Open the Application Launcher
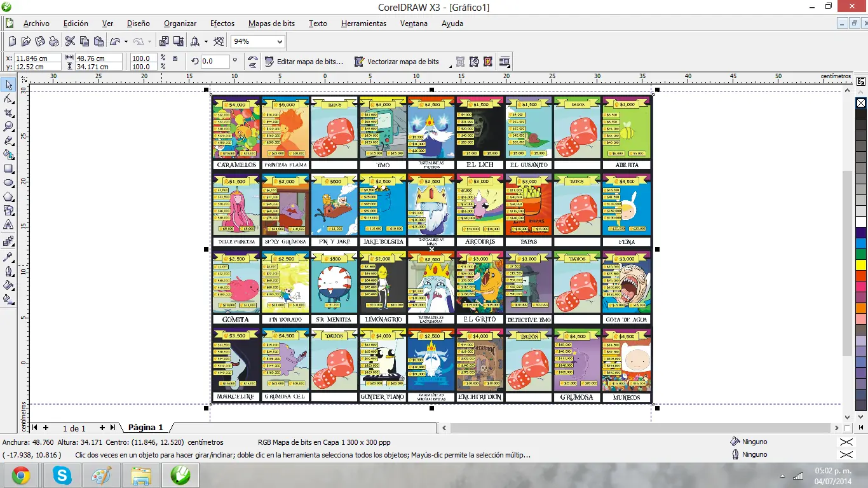The image size is (868, 488). (195, 41)
